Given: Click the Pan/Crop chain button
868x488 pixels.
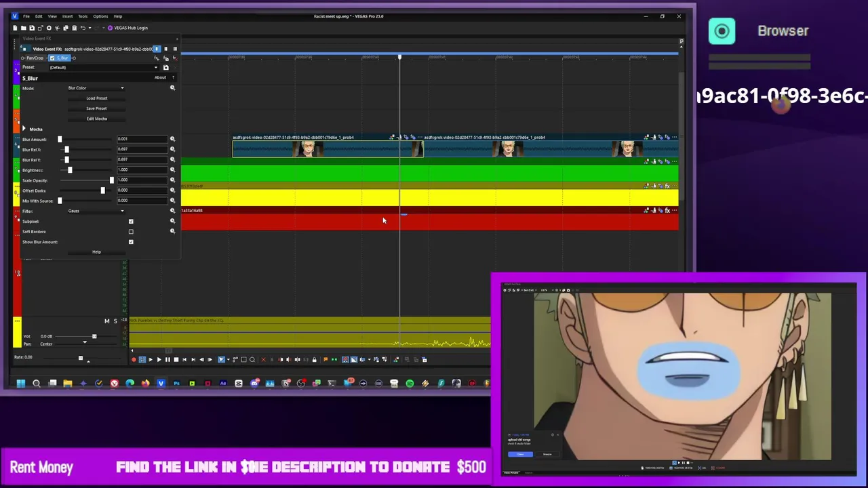Looking at the screenshot, I should tap(35, 58).
